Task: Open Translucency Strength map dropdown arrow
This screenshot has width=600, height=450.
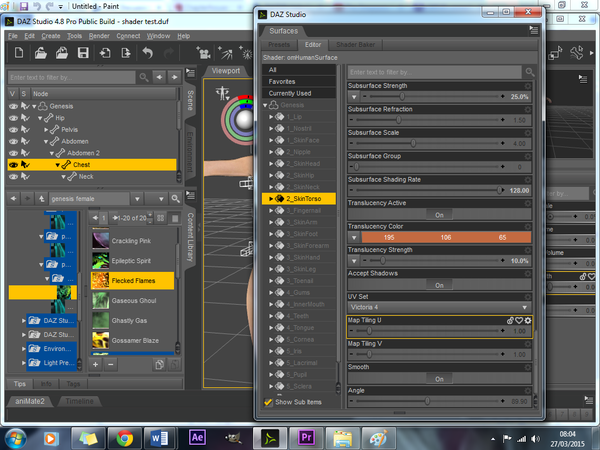Action: coord(354,261)
